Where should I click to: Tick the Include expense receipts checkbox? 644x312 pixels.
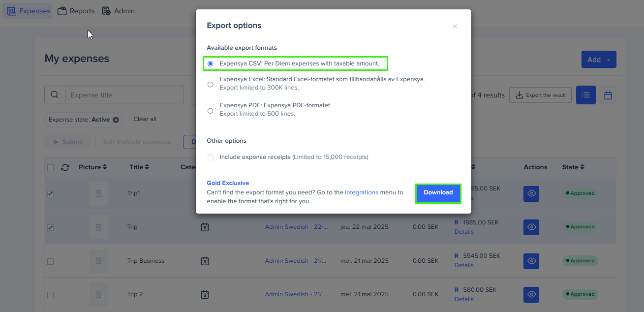pos(211,157)
